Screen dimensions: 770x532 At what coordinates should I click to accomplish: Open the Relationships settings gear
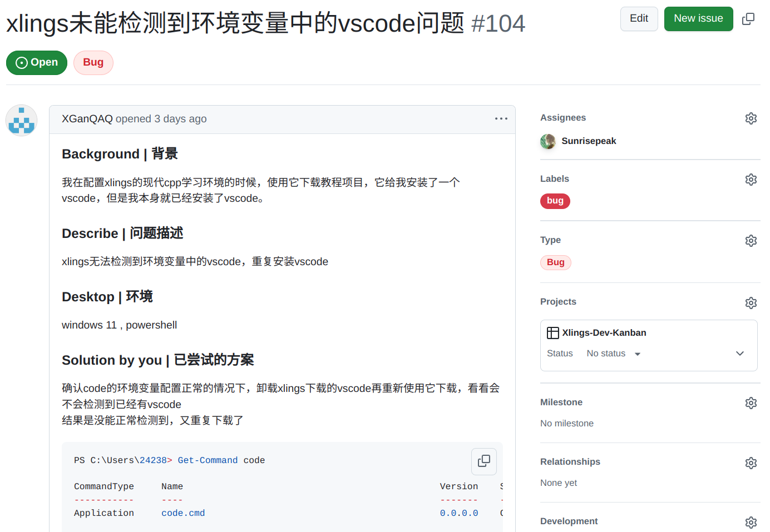751,463
